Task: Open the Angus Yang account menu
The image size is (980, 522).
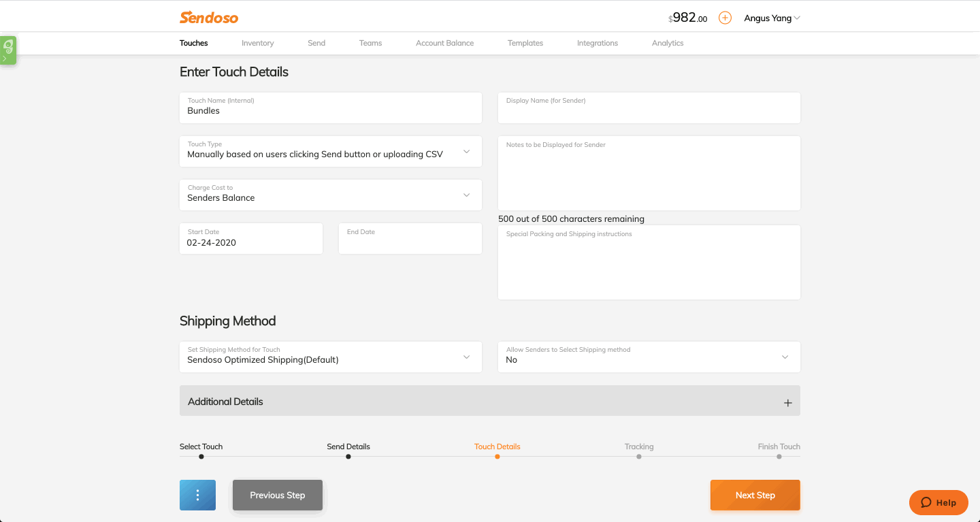Action: click(772, 18)
